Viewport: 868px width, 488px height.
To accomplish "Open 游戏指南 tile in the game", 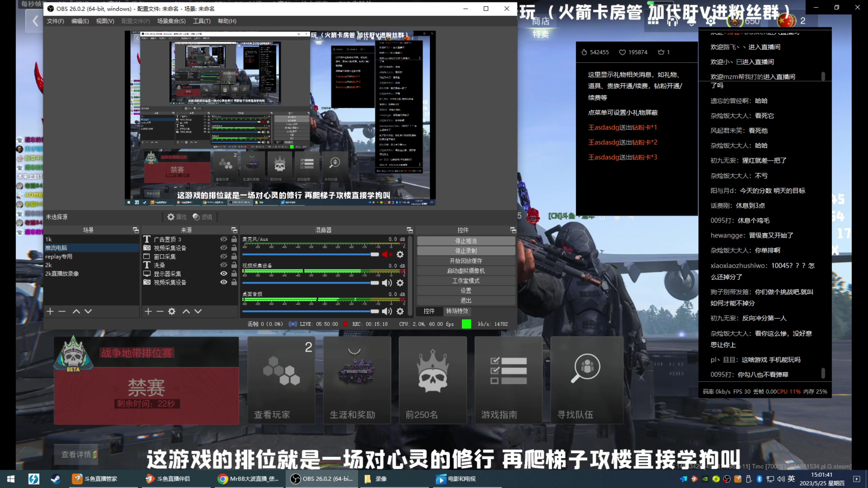I will 509,380.
